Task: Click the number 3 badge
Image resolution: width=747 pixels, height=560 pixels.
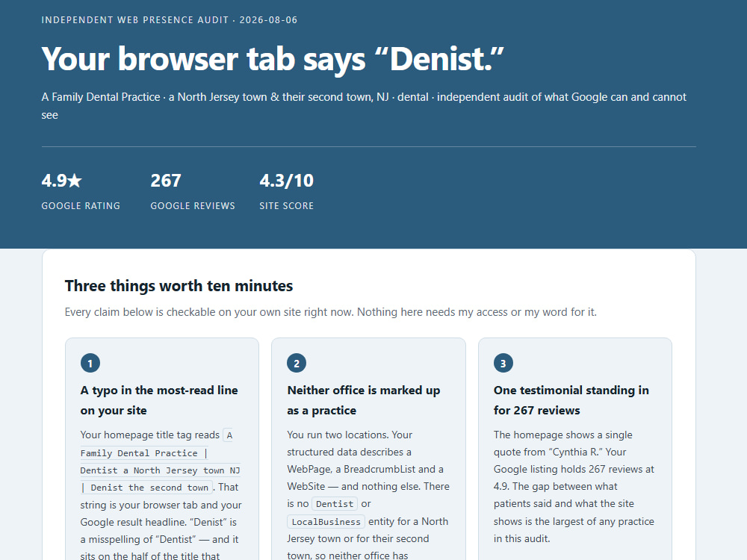Action: 503,363
